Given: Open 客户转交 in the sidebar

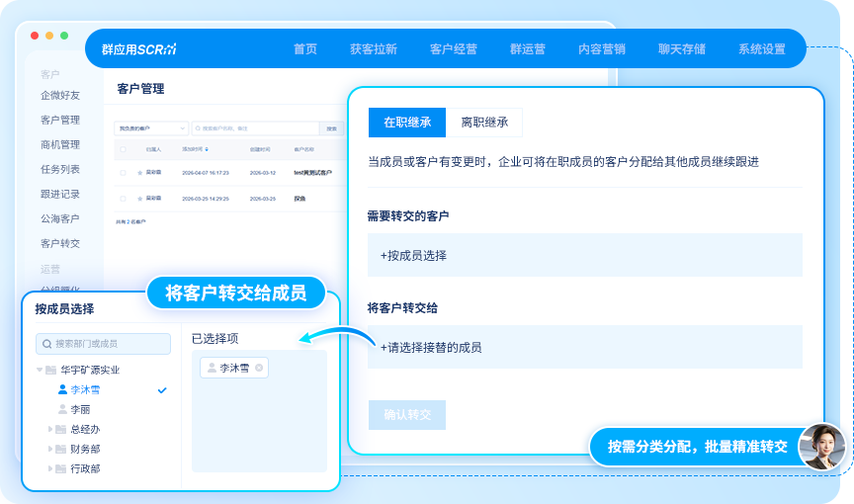Looking at the screenshot, I should click(60, 243).
